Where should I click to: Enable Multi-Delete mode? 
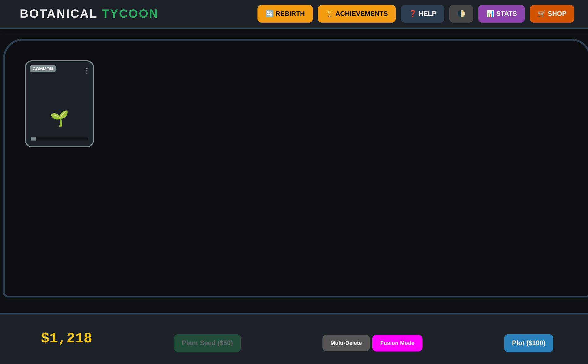click(x=346, y=343)
